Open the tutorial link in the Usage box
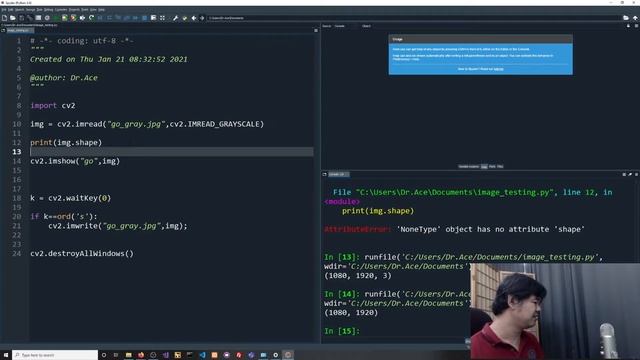The width and height of the screenshot is (640, 360). 498,69
